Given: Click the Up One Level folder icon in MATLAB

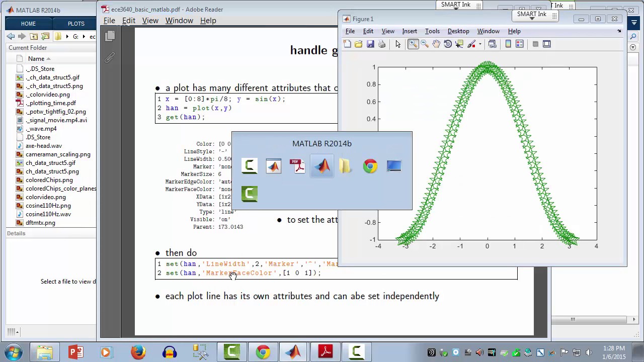Looking at the screenshot, I should pyautogui.click(x=34, y=36).
